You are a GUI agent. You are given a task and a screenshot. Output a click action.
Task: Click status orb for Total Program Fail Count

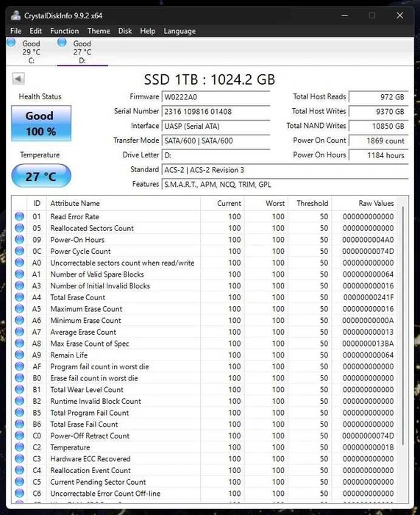pyautogui.click(x=19, y=413)
